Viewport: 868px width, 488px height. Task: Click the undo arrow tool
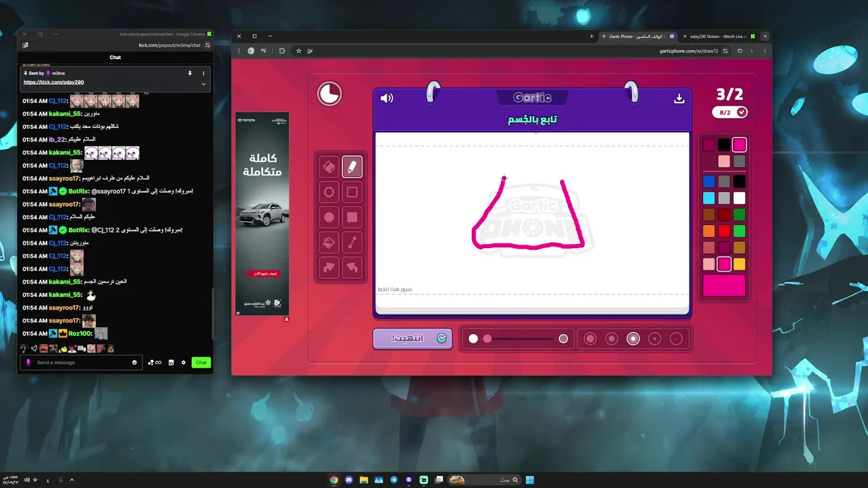pyautogui.click(x=352, y=268)
